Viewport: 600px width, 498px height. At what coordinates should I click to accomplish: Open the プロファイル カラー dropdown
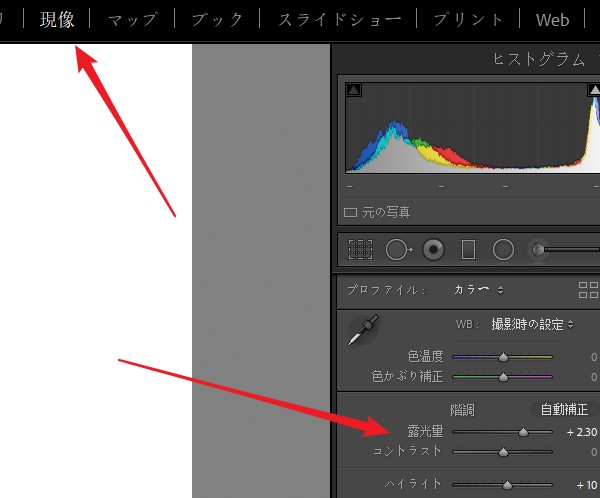(478, 290)
